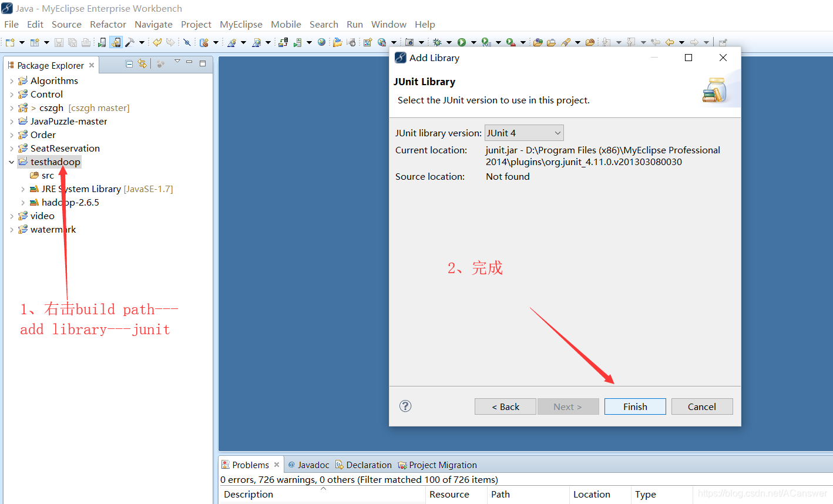The image size is (833, 504).
Task: Select the src folder under testhadoop
Action: (x=48, y=176)
